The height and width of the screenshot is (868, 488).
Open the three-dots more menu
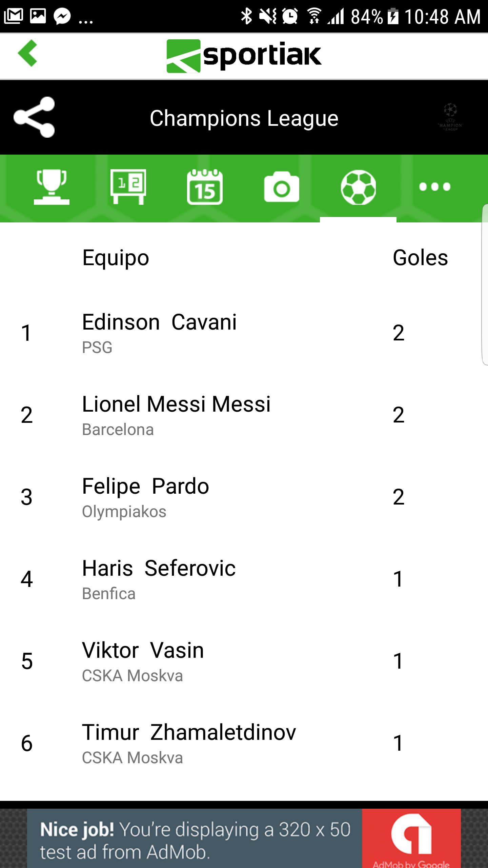coord(435,187)
